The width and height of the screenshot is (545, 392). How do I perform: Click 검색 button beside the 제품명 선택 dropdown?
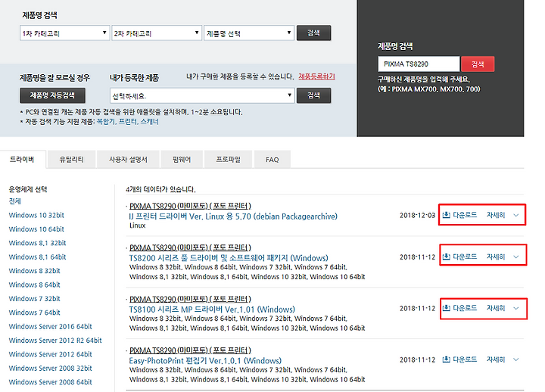(x=313, y=33)
